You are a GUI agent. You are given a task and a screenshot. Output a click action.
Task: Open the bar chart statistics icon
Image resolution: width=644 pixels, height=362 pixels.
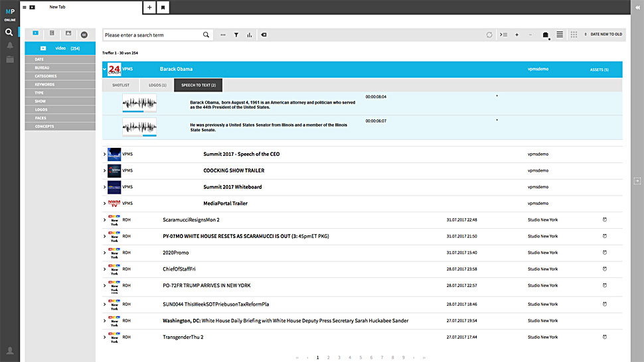tap(250, 35)
